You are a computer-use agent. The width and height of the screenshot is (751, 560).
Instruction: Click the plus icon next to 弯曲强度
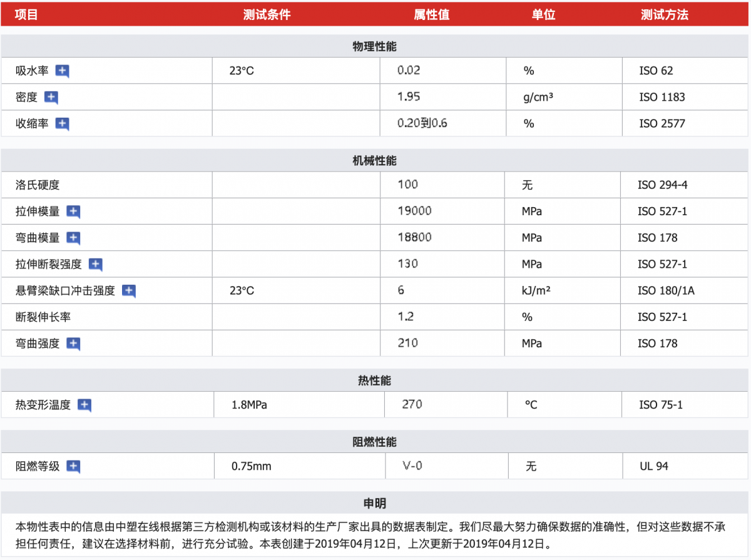click(x=73, y=343)
